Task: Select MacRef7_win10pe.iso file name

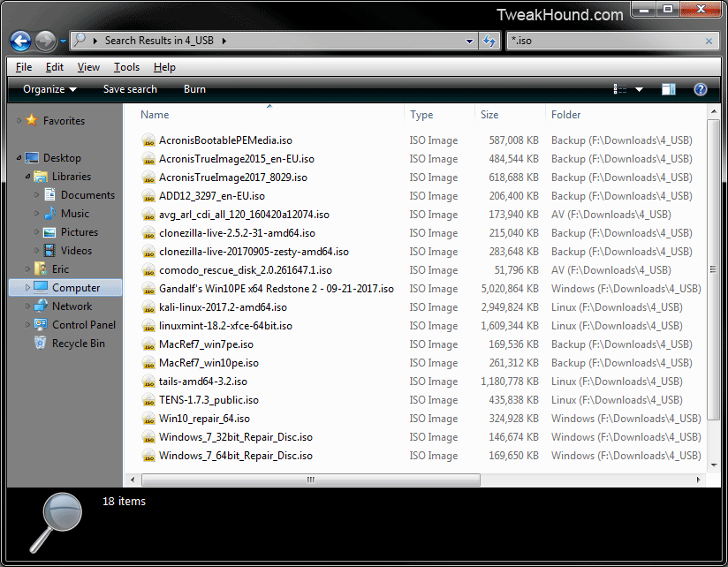Action: click(209, 363)
